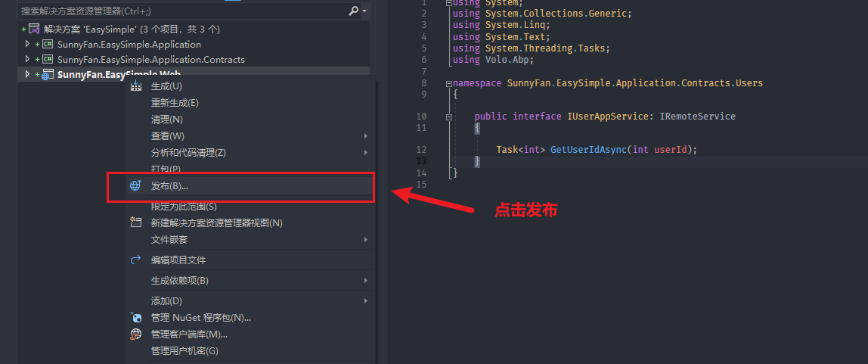Open the 分析和代码清理(Z) submenu
The width and height of the screenshot is (868, 364).
pyautogui.click(x=250, y=152)
